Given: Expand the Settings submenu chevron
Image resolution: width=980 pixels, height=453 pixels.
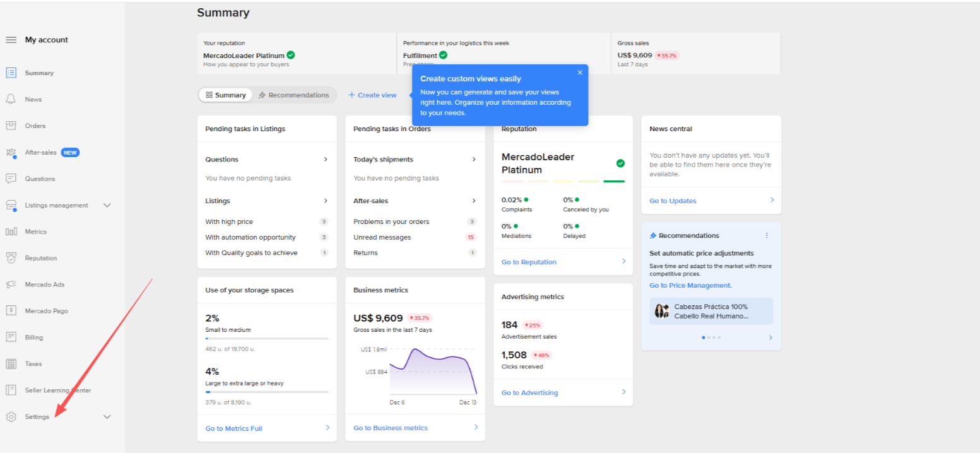Looking at the screenshot, I should click(x=107, y=417).
